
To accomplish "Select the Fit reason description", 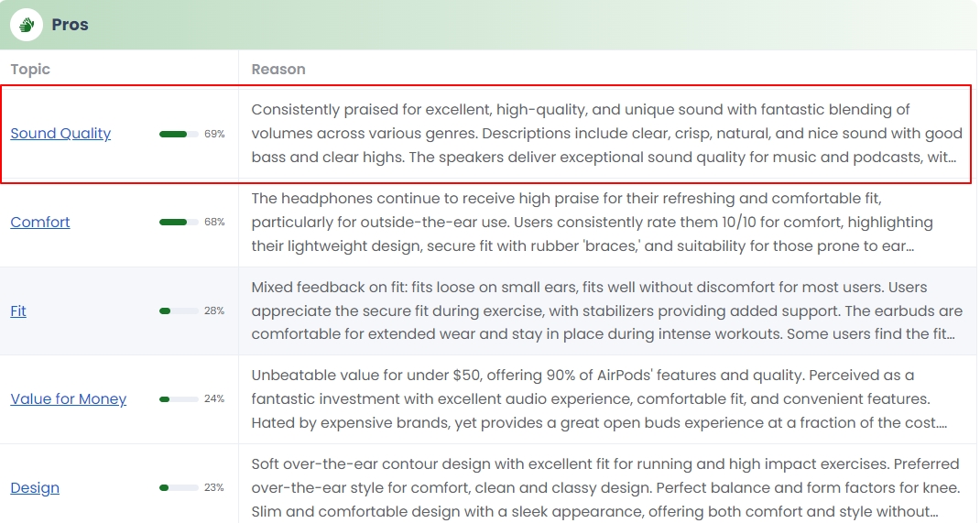I will [x=607, y=311].
